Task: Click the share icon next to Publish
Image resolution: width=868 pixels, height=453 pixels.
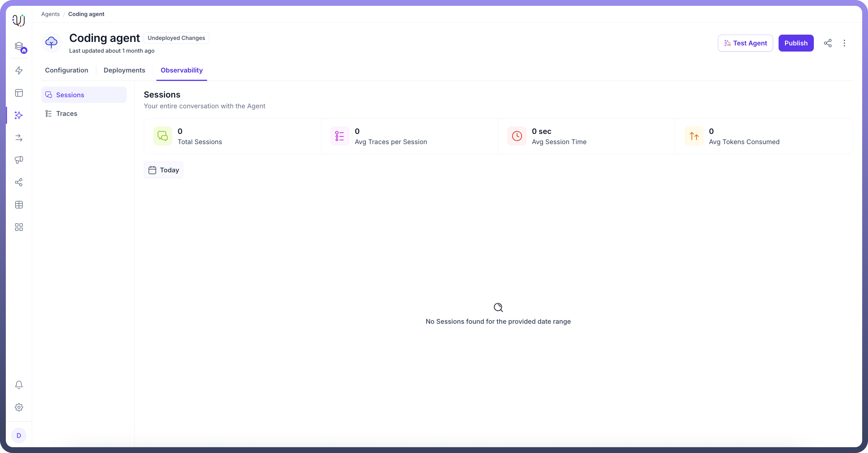Action: click(x=828, y=43)
